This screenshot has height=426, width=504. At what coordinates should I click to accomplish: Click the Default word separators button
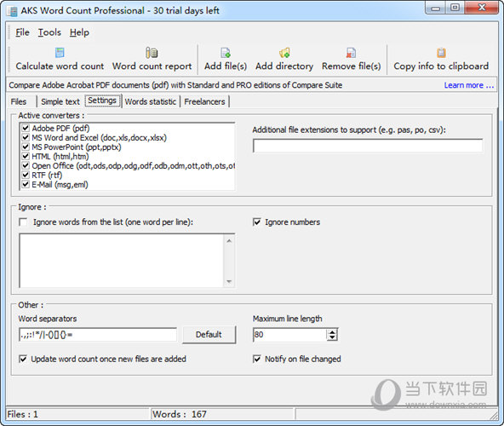point(209,335)
